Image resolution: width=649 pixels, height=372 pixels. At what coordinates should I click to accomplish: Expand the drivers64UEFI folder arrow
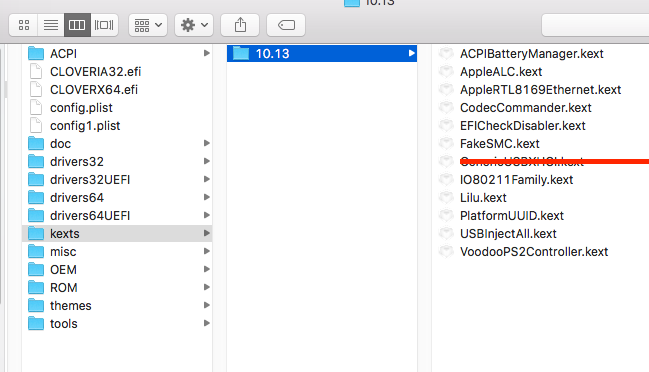coord(206,215)
